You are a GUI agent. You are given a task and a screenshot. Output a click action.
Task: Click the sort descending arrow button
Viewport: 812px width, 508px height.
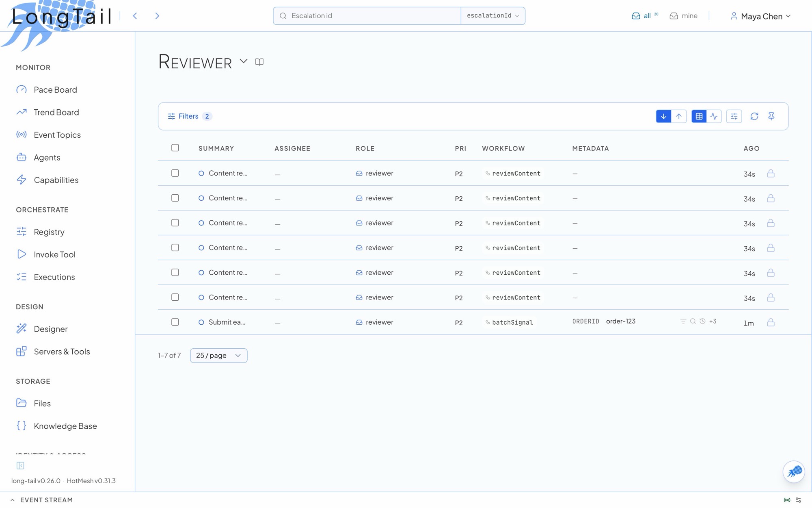(x=663, y=116)
